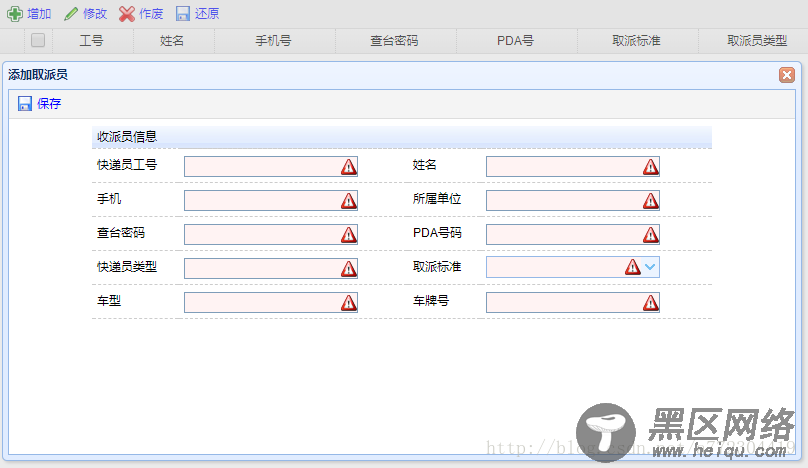Click the 作废 toolbar text
This screenshot has height=468, width=808.
[151, 14]
